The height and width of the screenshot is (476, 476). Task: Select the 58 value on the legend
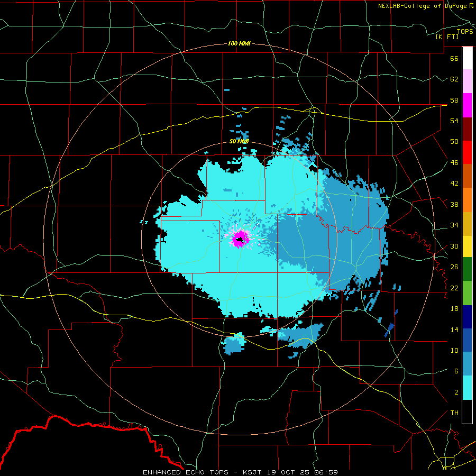click(x=454, y=100)
